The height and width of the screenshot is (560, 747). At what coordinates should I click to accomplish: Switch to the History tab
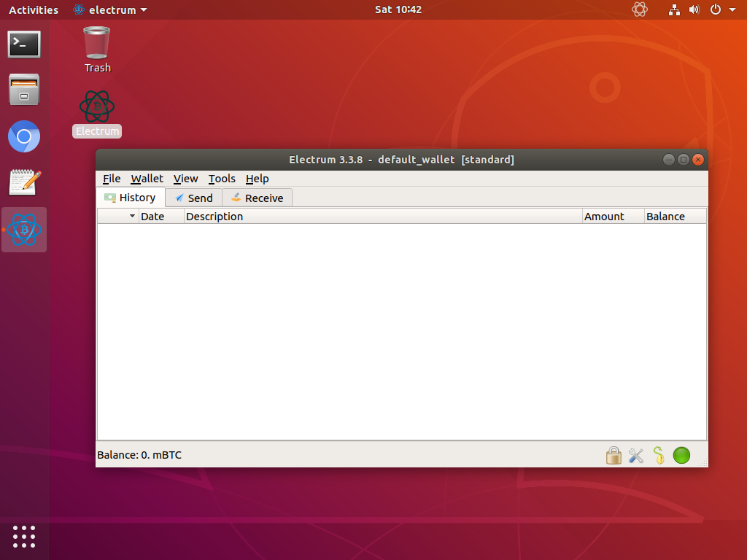point(131,198)
